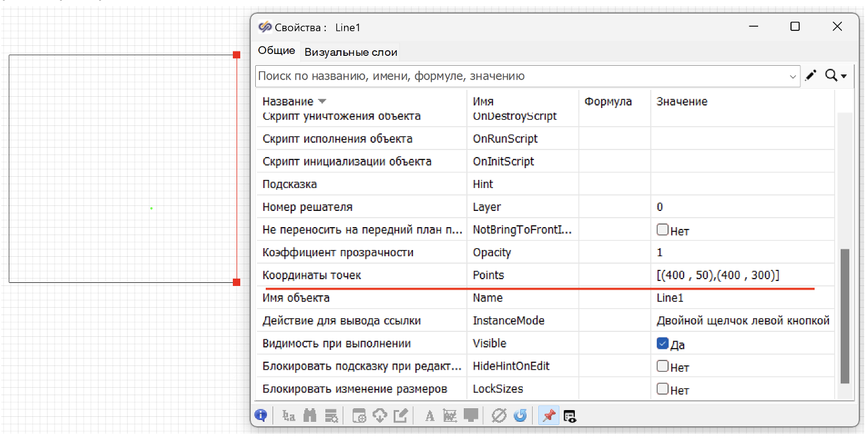Click the crossed-circle null icon
868x438 pixels.
pyautogui.click(x=499, y=415)
